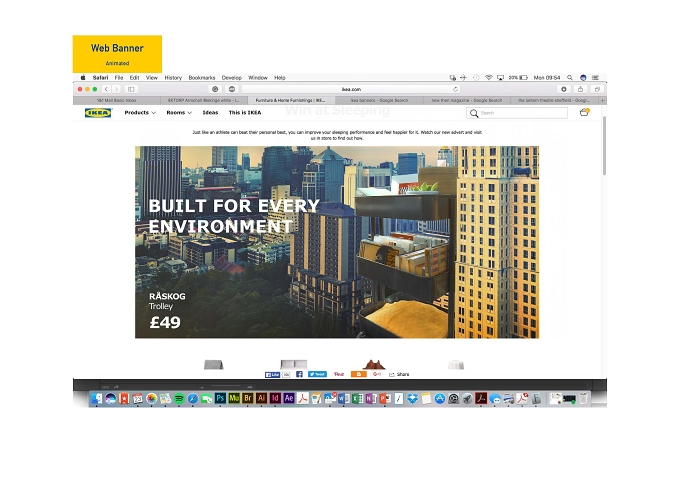Click the IKEA logo

(x=98, y=113)
